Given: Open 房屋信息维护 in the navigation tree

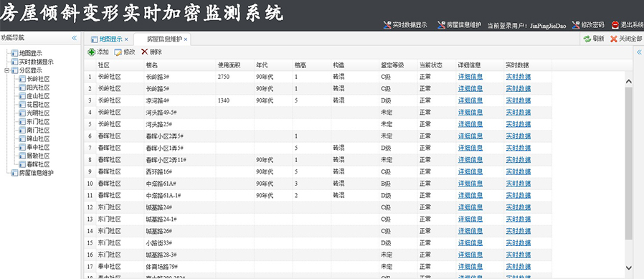Looking at the screenshot, I should pos(37,173).
